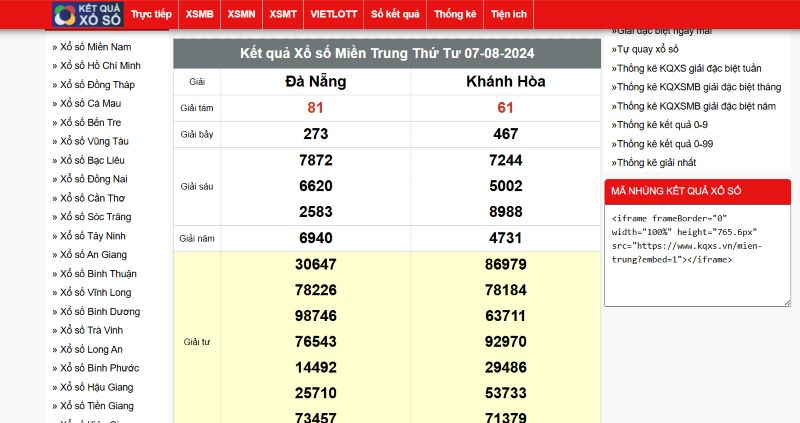The width and height of the screenshot is (800, 423).
Task: Go to the XSMN tab
Action: [241, 14]
